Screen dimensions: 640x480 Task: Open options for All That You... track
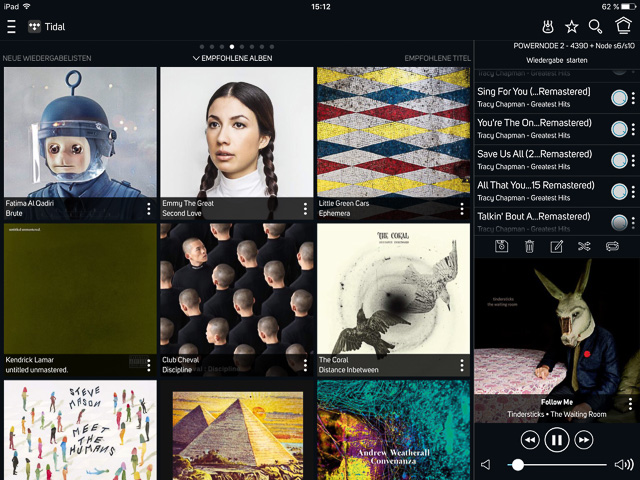click(x=633, y=192)
